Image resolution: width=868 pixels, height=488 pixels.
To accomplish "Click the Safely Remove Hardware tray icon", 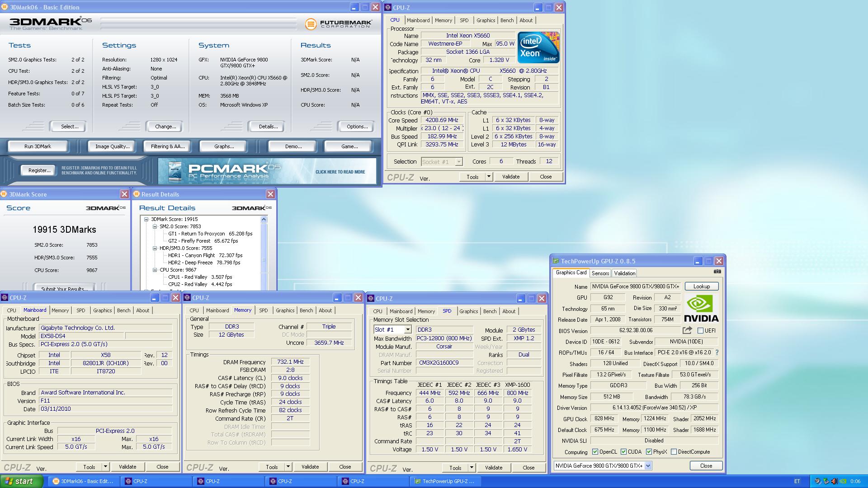I will (x=826, y=481).
